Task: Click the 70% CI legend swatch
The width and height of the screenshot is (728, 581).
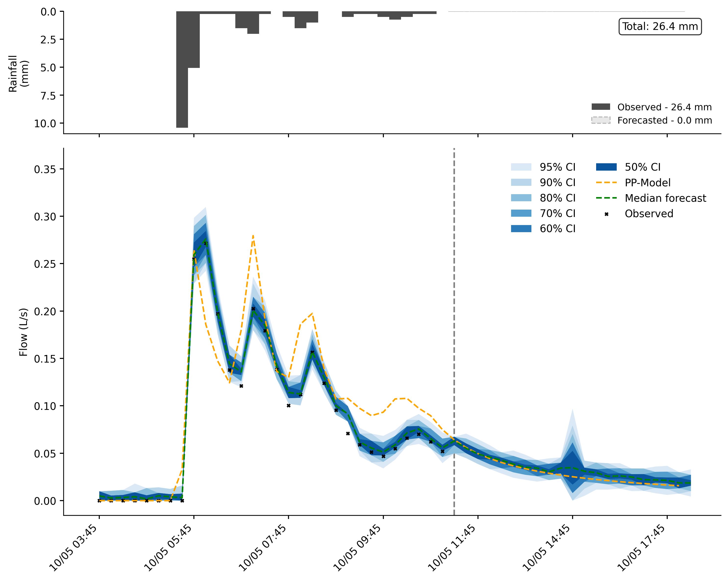Action: click(521, 213)
